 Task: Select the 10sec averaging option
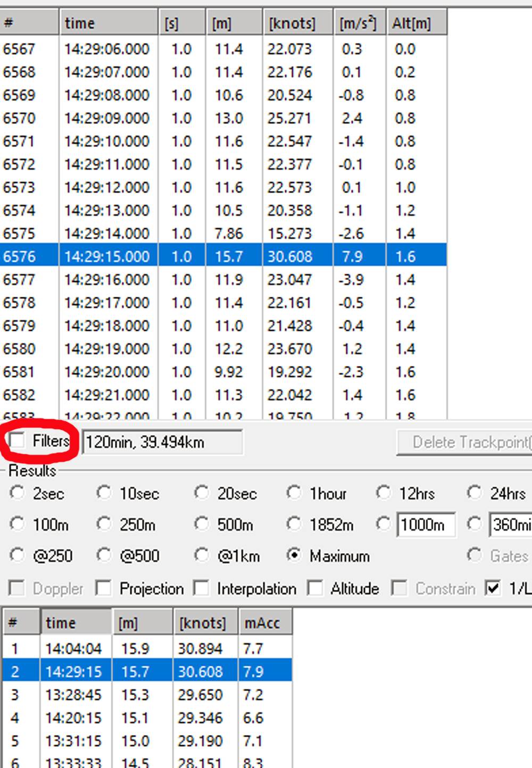coord(104,493)
